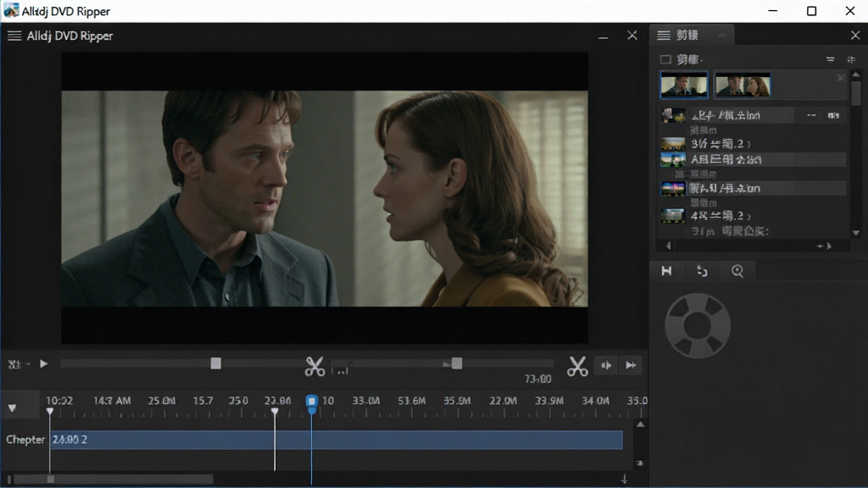Click the white marker near 23.00 on timeline
Screen dimensions: 868x488
[x=275, y=411]
